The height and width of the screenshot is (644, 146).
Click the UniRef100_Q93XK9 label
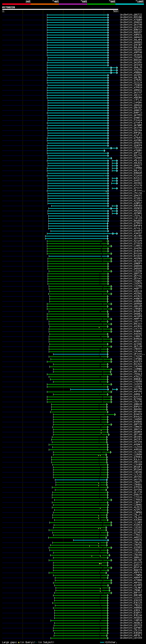click(131, 65)
